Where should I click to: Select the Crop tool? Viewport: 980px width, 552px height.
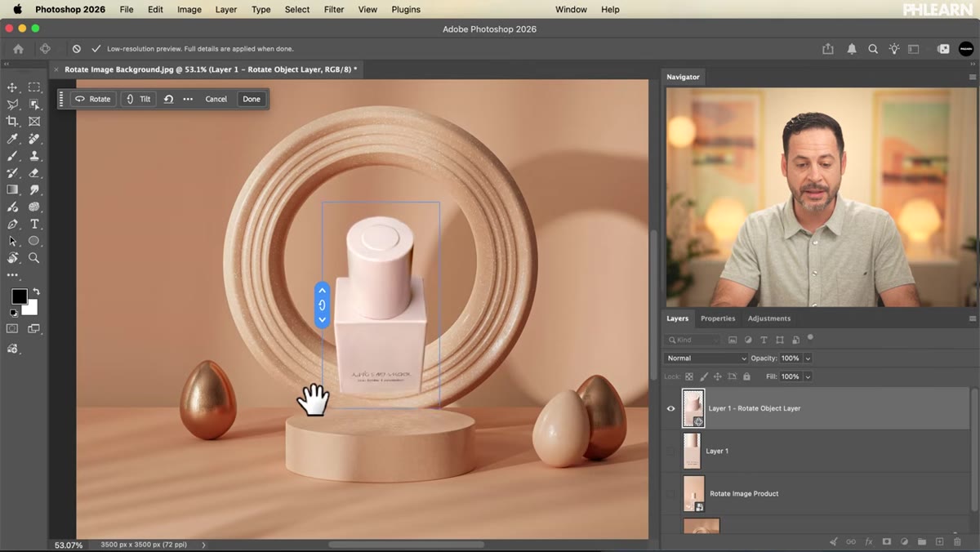pos(12,122)
